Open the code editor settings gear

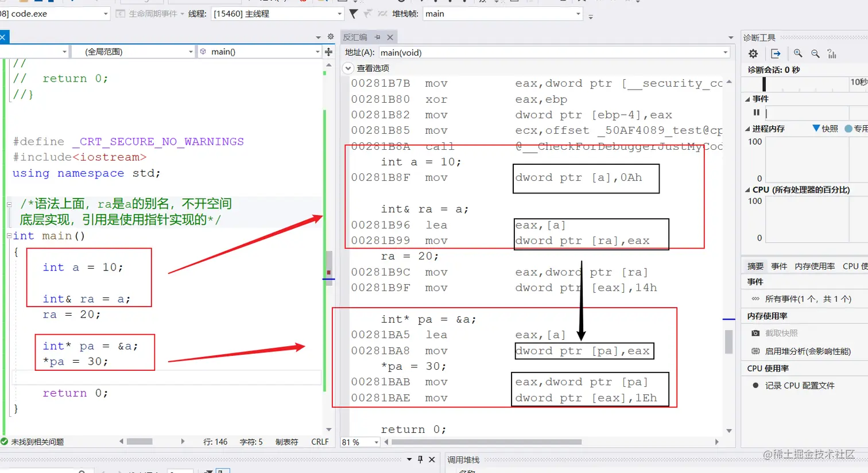pos(331,37)
